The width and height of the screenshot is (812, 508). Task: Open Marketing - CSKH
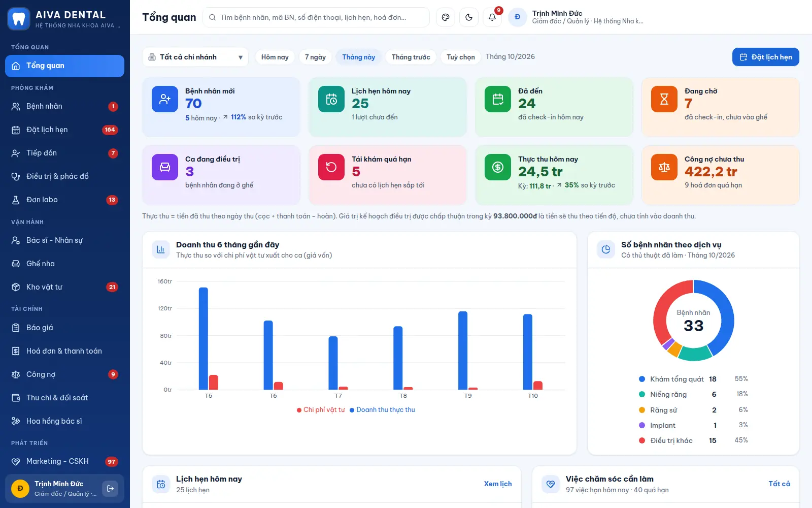coord(64,461)
